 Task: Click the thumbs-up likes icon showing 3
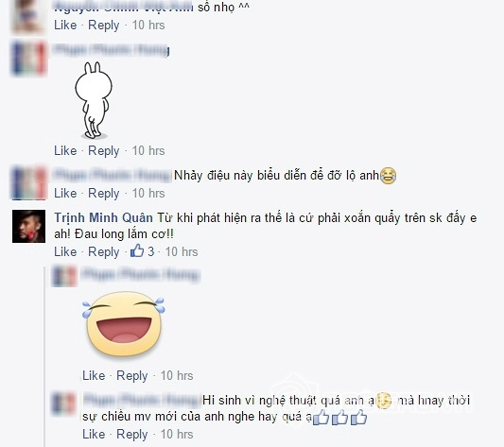137,250
